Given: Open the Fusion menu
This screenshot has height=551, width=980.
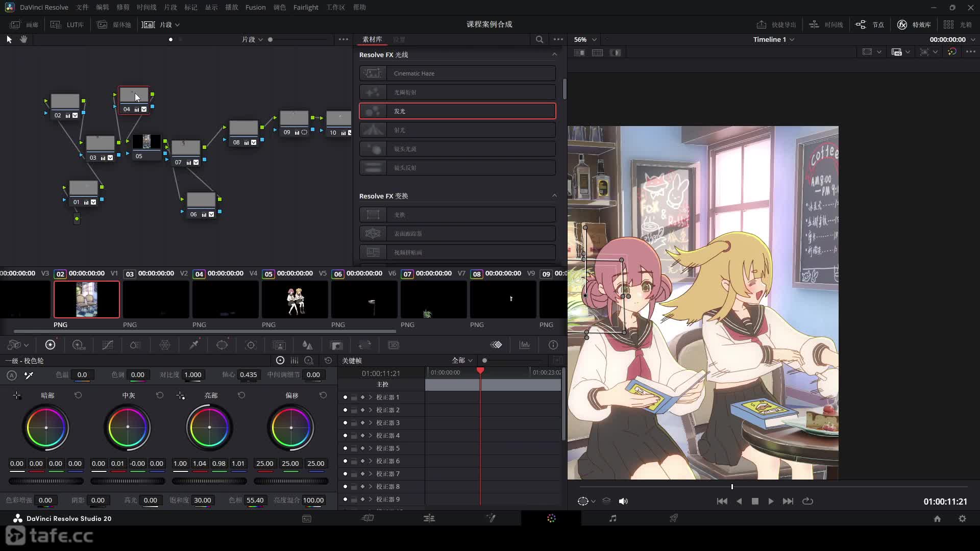Looking at the screenshot, I should click(x=255, y=7).
